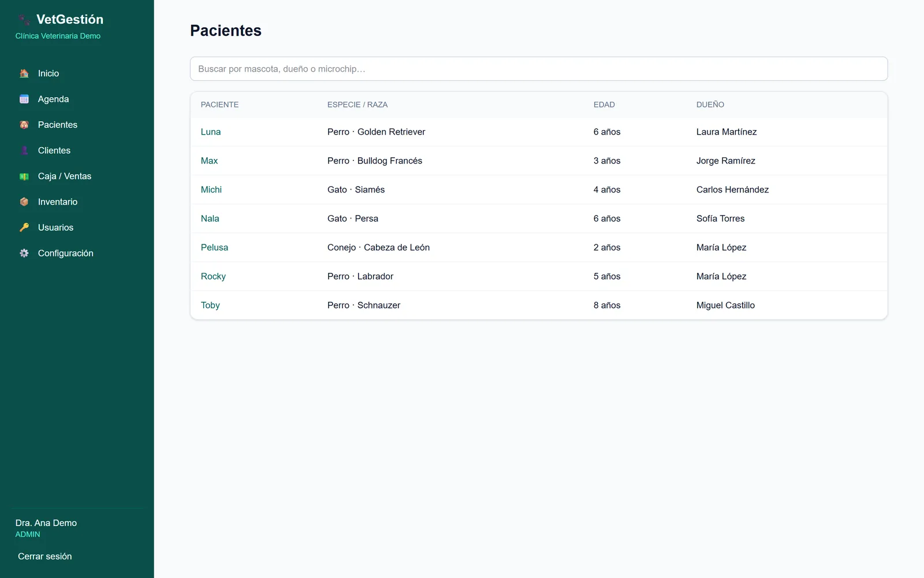Click the gear icon beside Configuración
This screenshot has width=924, height=578.
tap(24, 253)
